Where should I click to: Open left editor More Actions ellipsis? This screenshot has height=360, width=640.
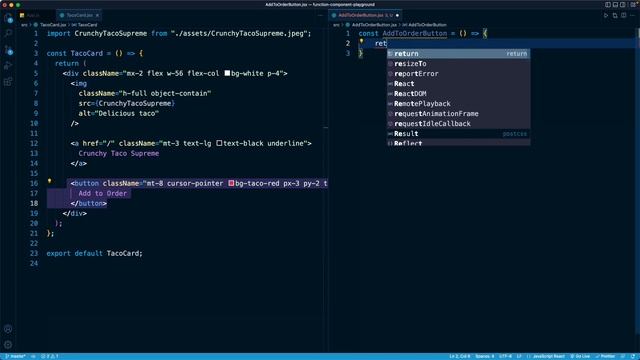[x=320, y=16]
